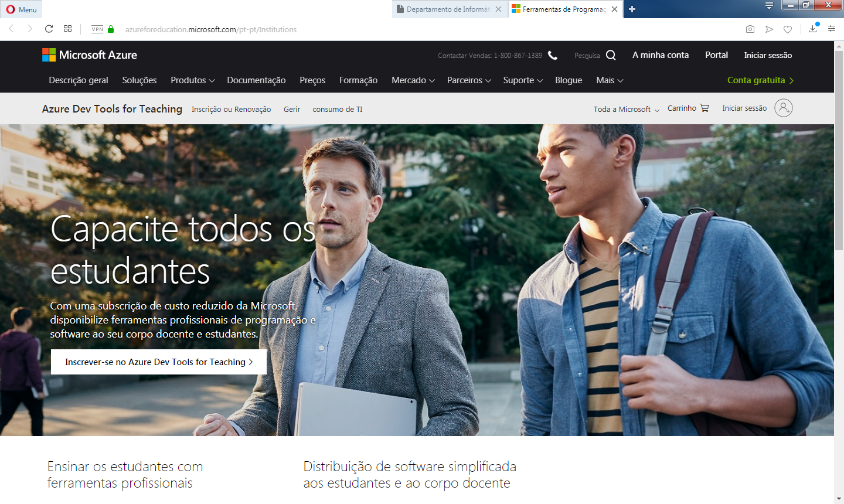The height and width of the screenshot is (504, 844).
Task: Reload the page with the refresh icon
Action: click(x=49, y=29)
